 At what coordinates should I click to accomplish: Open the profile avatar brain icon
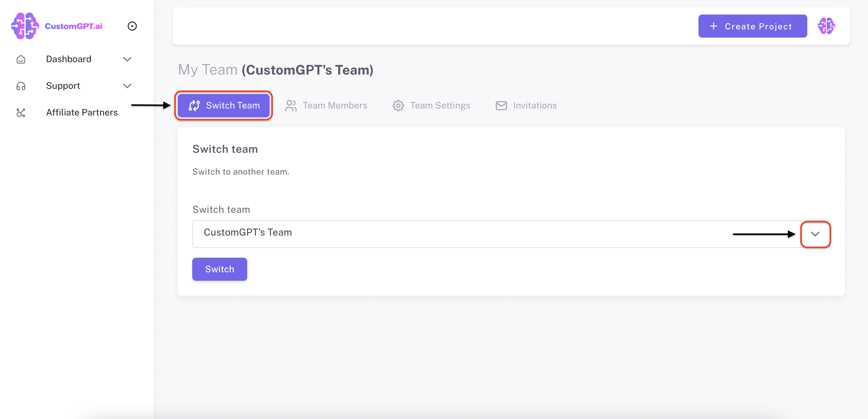click(x=826, y=26)
